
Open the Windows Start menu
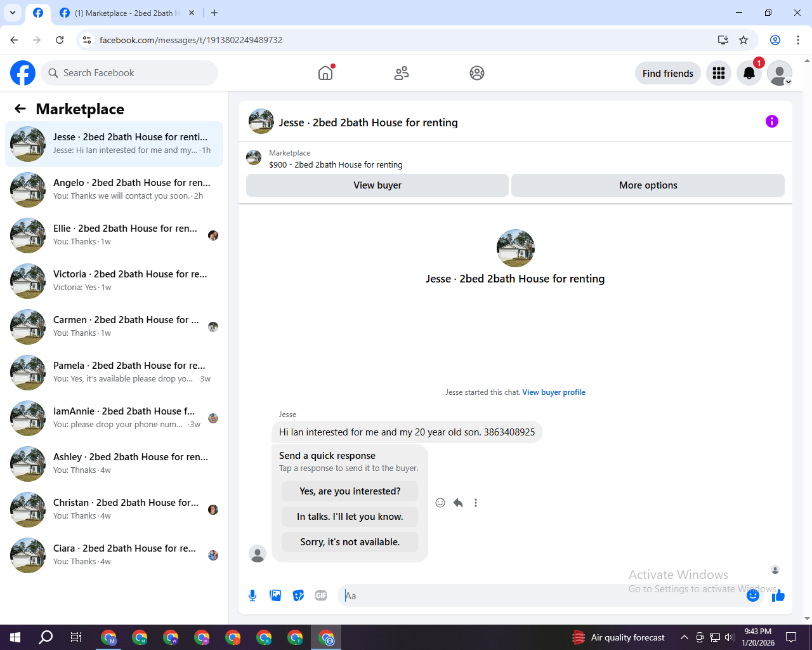[x=15, y=637]
